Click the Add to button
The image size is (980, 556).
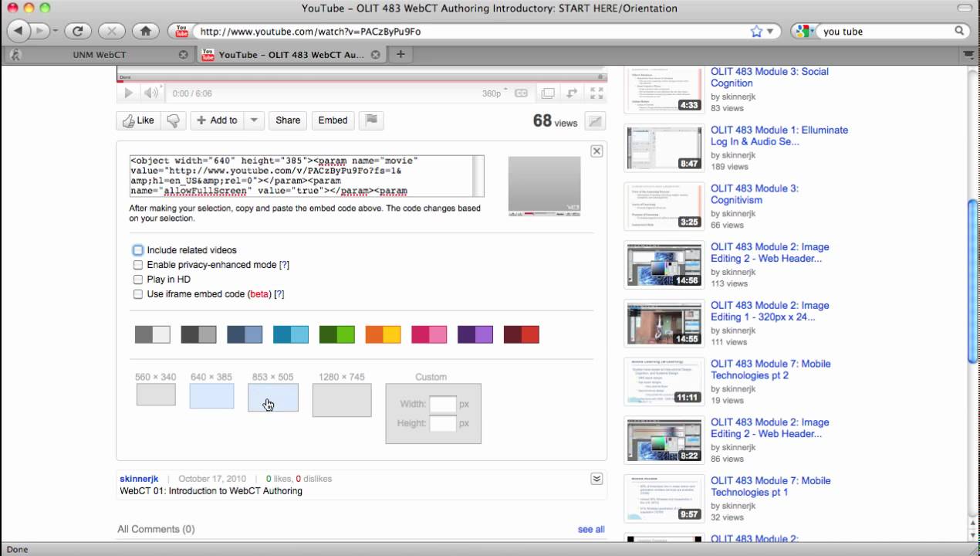[218, 120]
